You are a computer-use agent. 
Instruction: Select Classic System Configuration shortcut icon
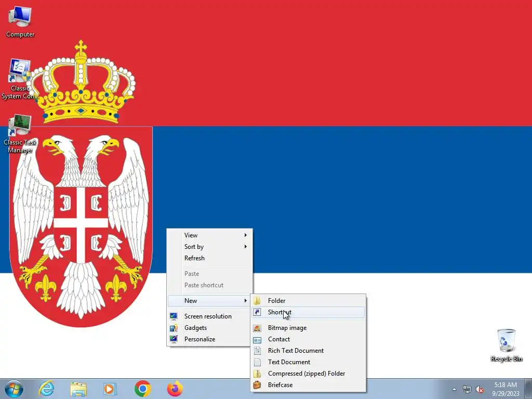pyautogui.click(x=20, y=79)
